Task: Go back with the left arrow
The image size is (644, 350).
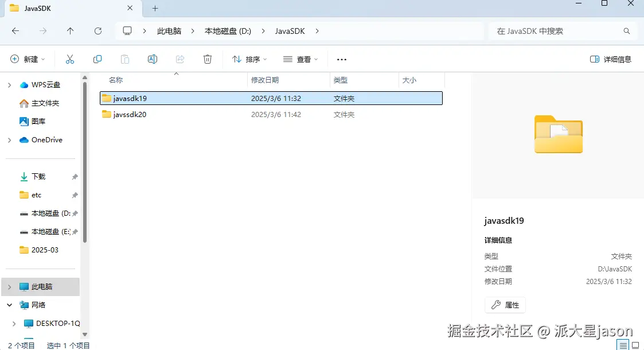Action: [x=15, y=31]
